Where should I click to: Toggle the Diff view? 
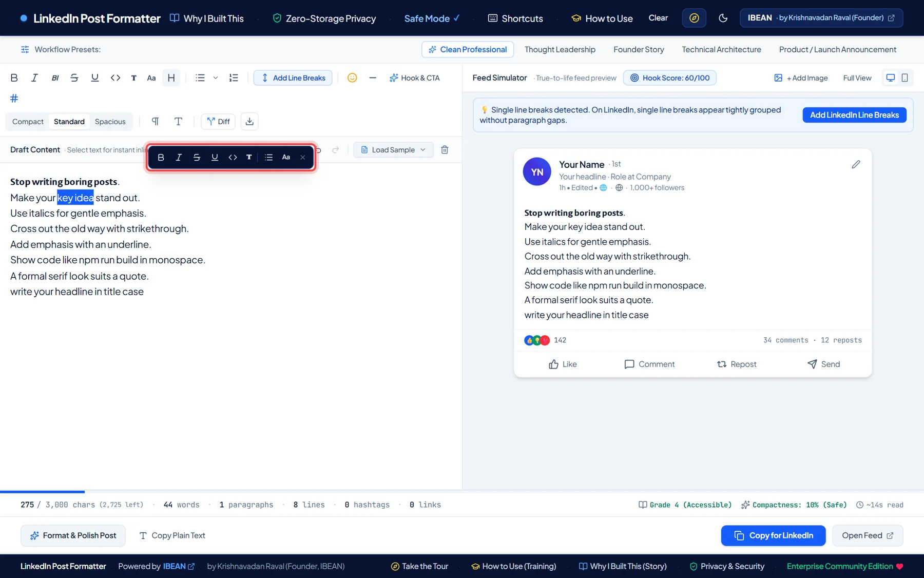click(218, 122)
